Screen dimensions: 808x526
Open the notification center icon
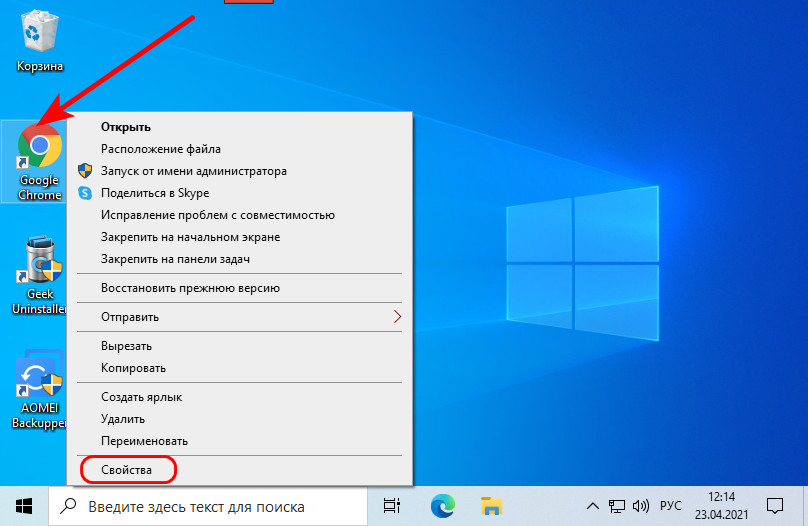click(775, 505)
